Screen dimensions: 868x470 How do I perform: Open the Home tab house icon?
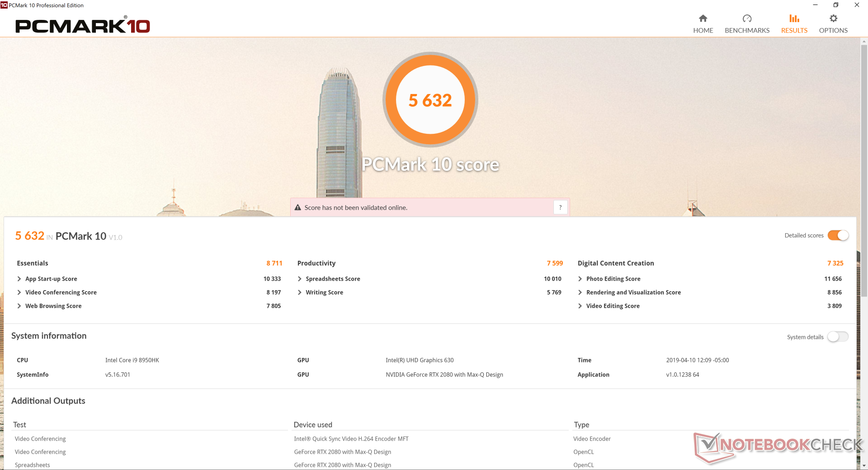pyautogui.click(x=703, y=19)
